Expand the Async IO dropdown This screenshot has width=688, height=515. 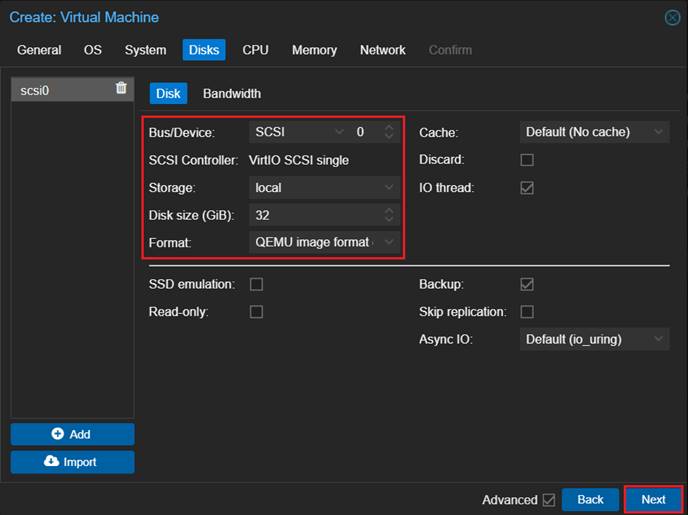click(x=595, y=340)
